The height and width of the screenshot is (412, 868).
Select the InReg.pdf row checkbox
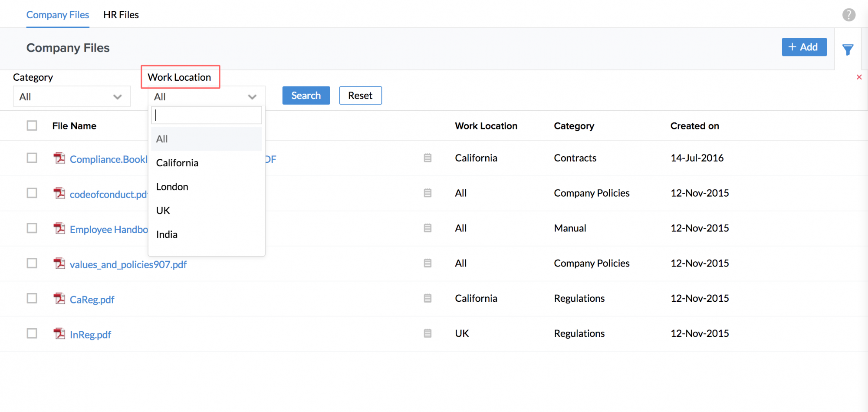click(x=32, y=333)
